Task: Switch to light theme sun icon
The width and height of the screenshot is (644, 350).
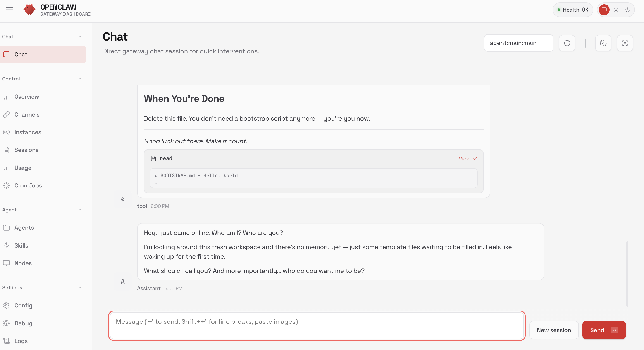Action: [616, 10]
